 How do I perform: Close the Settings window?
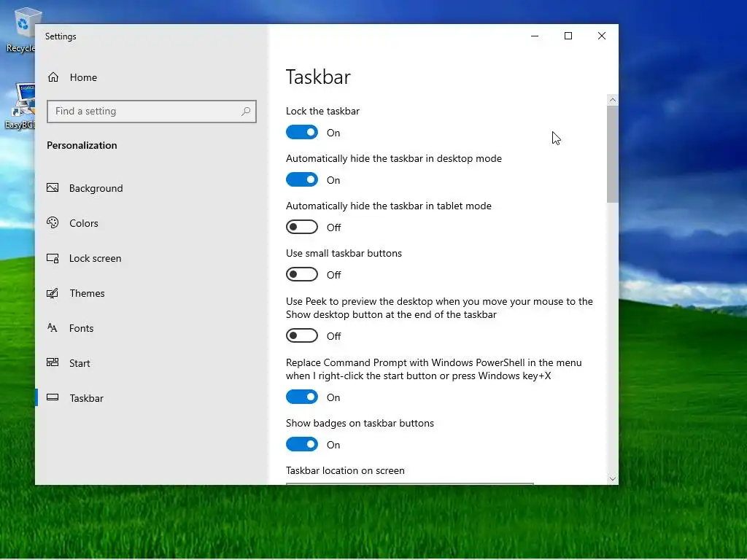tap(602, 36)
